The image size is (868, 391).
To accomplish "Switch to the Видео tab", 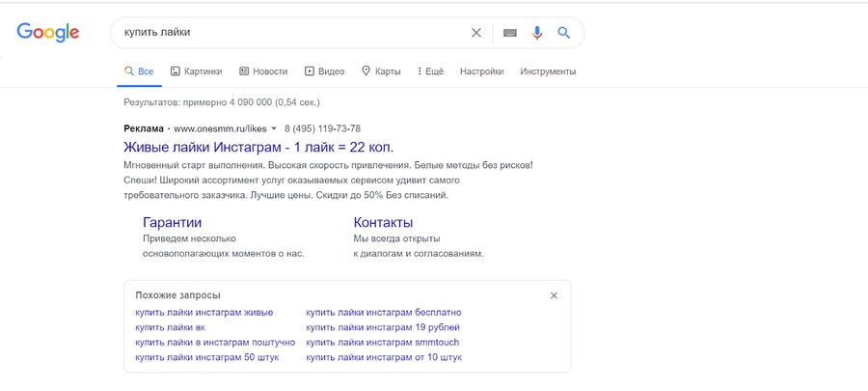I will [x=324, y=71].
